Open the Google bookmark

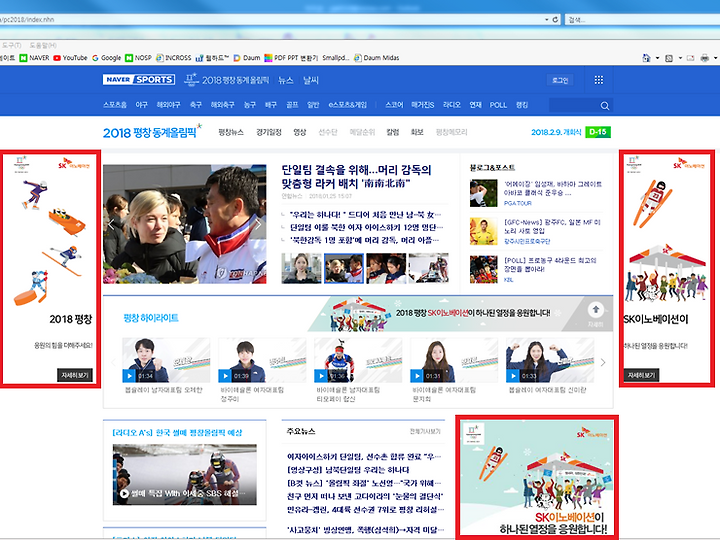point(107,58)
